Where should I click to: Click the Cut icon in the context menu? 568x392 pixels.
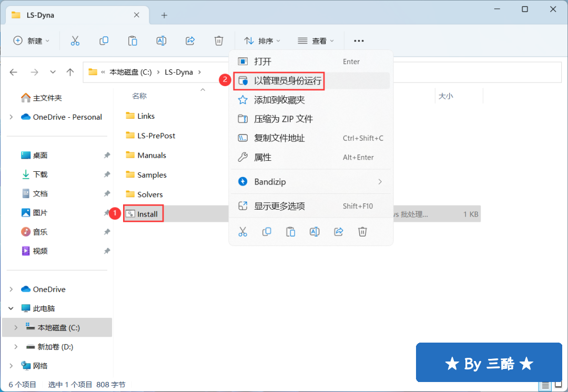click(242, 232)
